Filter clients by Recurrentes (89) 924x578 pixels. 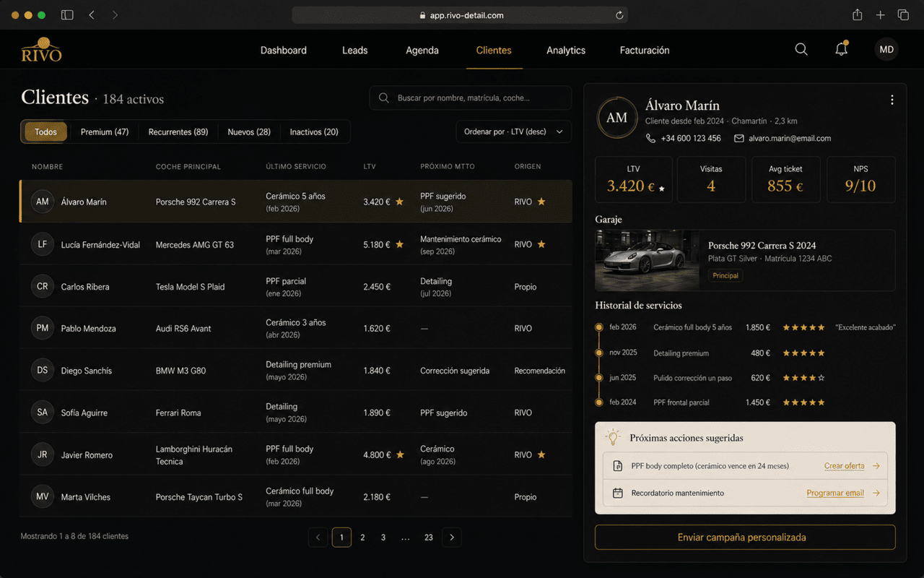click(178, 132)
